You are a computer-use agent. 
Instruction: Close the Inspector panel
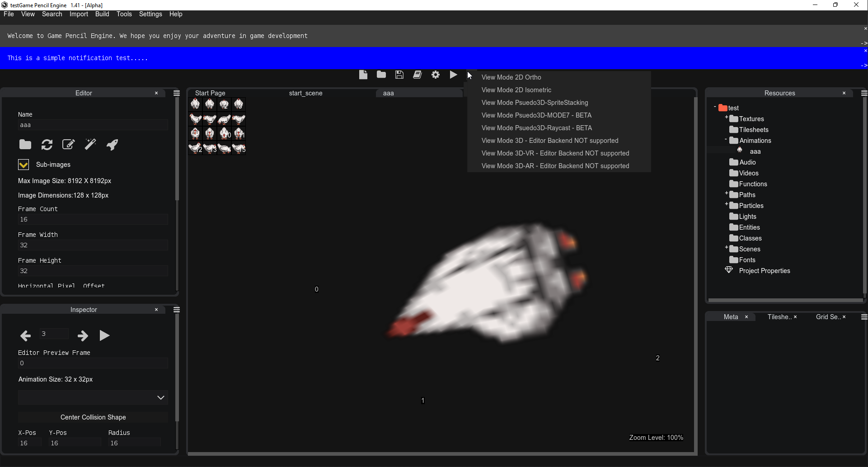tap(156, 310)
